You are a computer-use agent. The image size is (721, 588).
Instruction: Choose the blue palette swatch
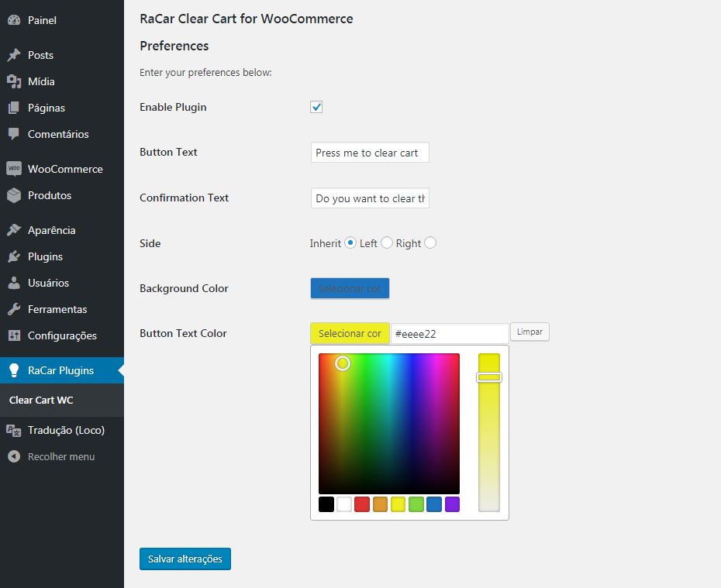(434, 504)
